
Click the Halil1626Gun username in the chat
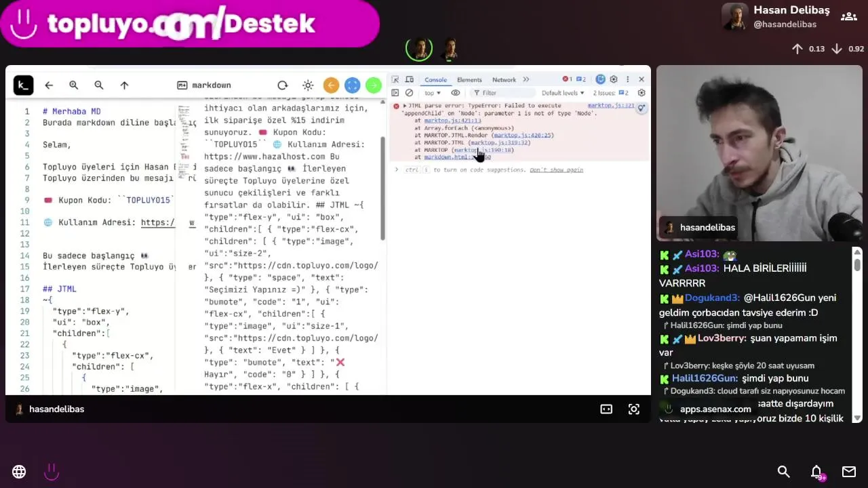click(705, 378)
